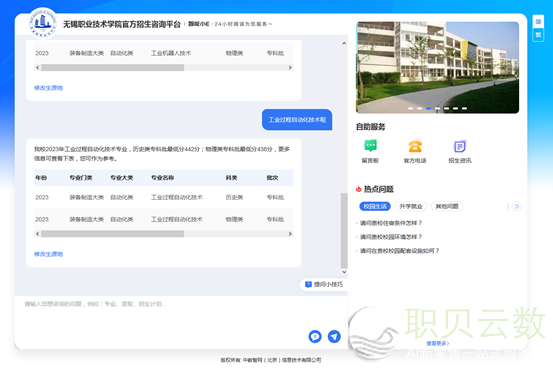Click the chat bubble icon beside send
Image resolution: width=553 pixels, height=368 pixels.
click(x=315, y=336)
